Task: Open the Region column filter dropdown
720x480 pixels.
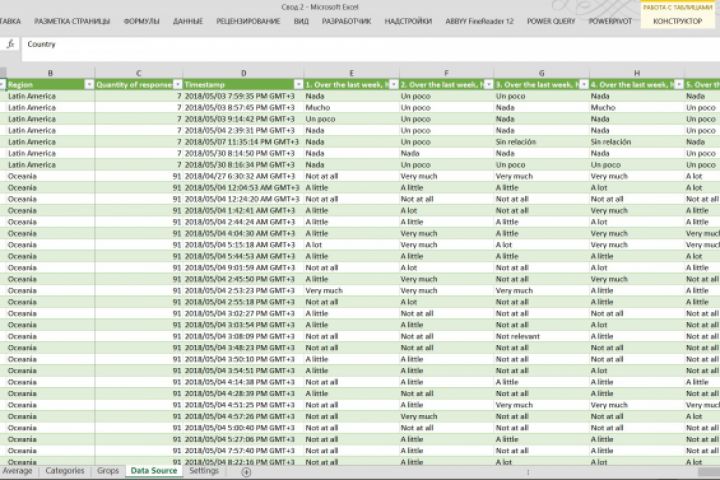Action: point(89,85)
